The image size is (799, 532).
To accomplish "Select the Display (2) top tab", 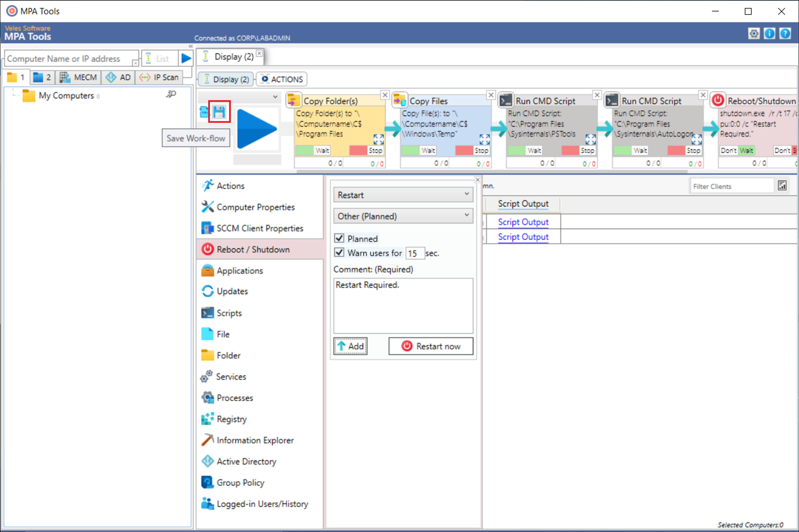I will point(231,57).
